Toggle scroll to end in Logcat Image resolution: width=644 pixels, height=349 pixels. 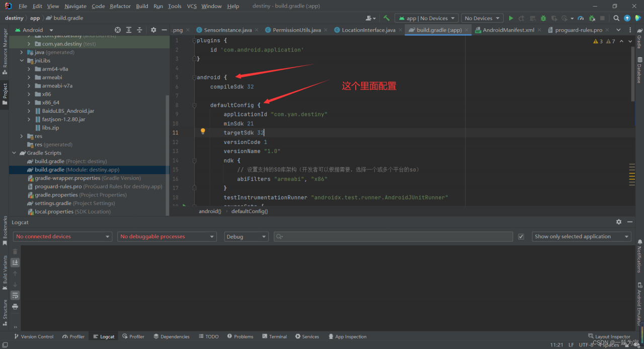[15, 262]
